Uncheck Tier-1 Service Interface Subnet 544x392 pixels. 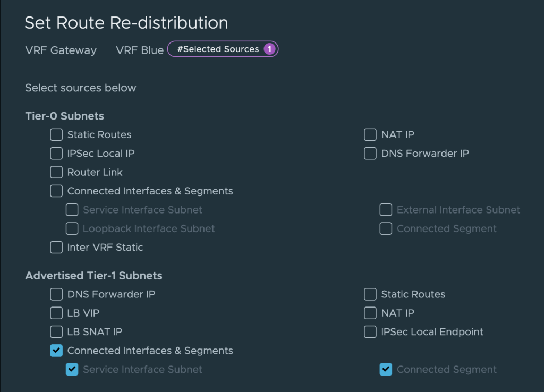coord(72,369)
